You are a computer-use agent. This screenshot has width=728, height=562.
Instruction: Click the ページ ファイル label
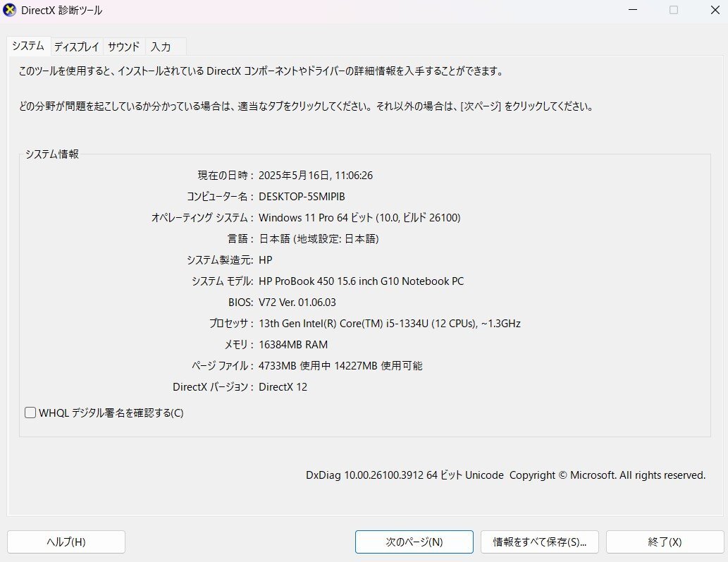(x=223, y=366)
